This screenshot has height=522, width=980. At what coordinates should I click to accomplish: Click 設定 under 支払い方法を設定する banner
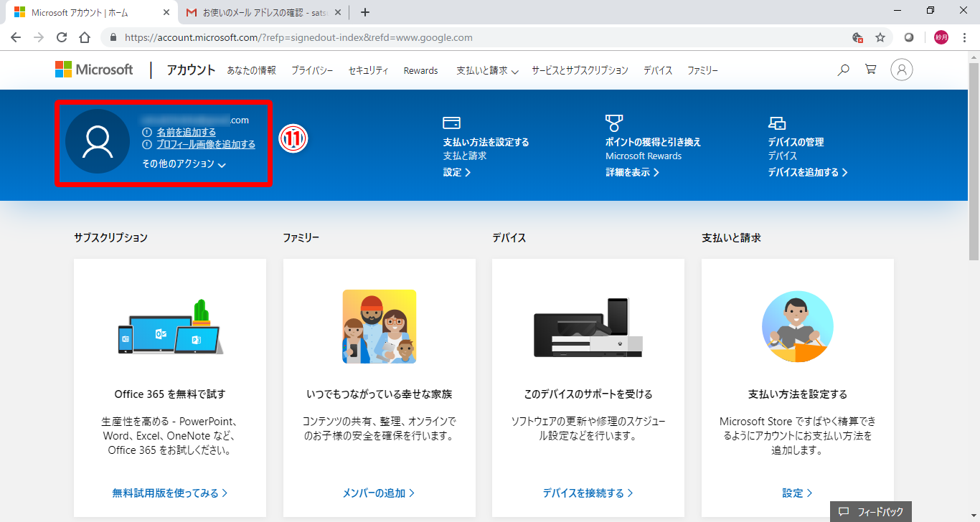tap(457, 172)
